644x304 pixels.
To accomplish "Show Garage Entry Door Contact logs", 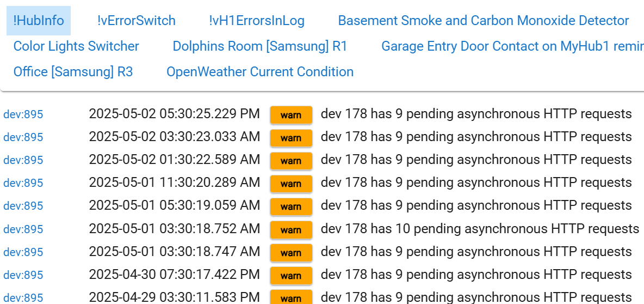I will click(x=512, y=46).
